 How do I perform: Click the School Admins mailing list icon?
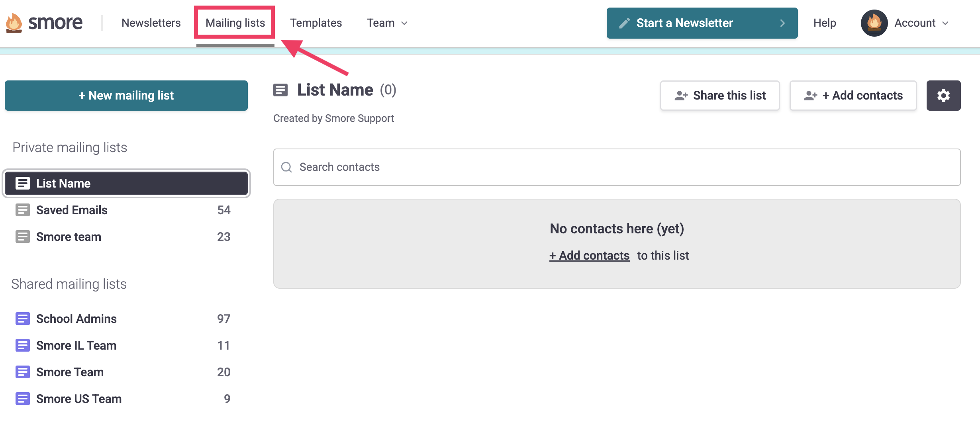tap(22, 318)
